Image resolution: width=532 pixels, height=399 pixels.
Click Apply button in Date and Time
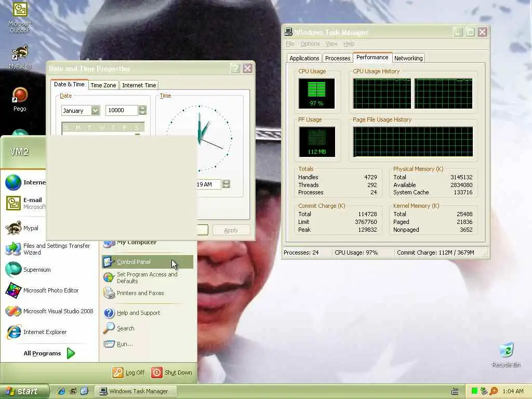[x=231, y=230]
